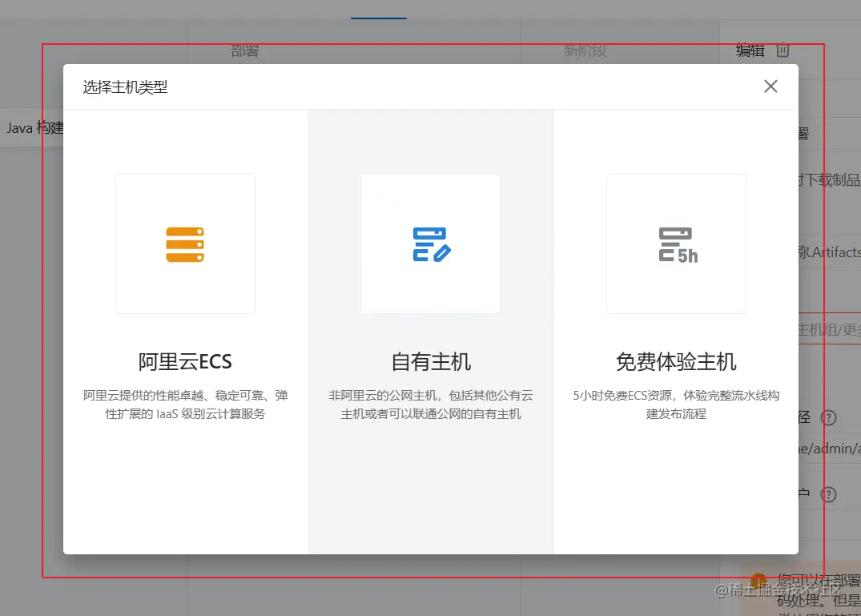Click the trash delete icon beside 编辑

783,50
